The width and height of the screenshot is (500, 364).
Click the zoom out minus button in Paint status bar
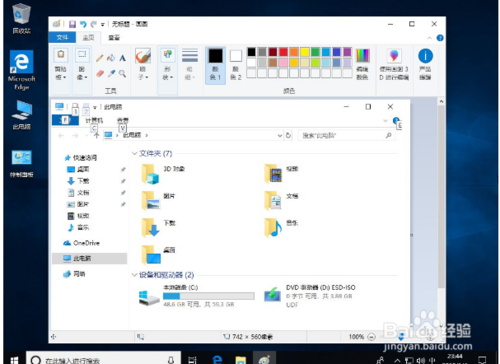371,337
